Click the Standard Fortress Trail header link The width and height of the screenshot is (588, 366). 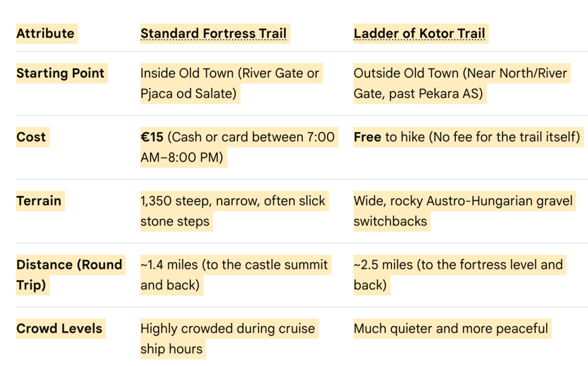click(x=213, y=33)
